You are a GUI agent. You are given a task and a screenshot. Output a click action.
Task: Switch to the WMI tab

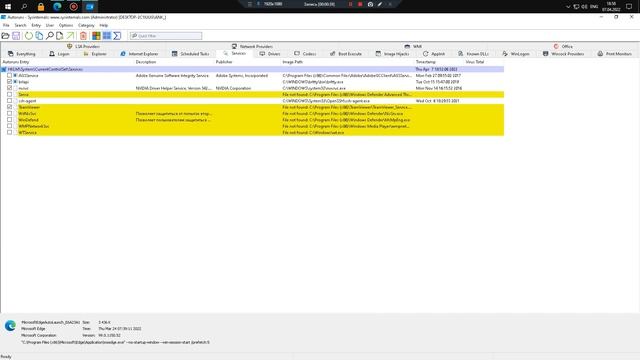[413, 47]
